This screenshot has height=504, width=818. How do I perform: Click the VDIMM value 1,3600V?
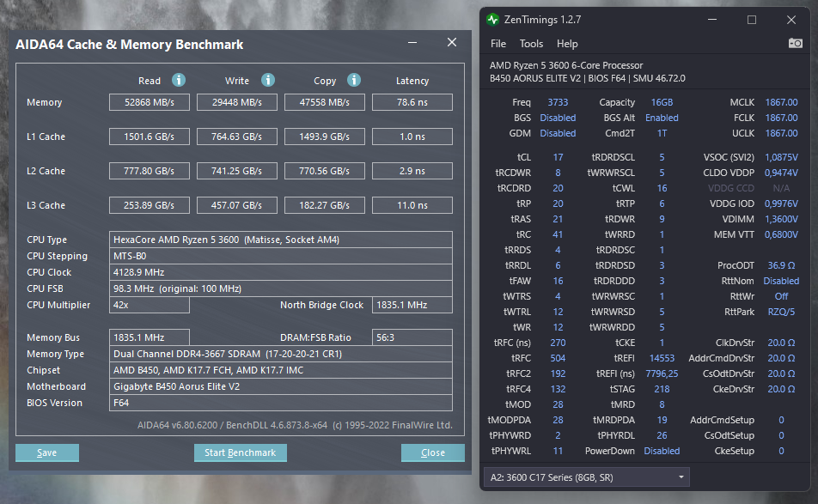pos(781,219)
